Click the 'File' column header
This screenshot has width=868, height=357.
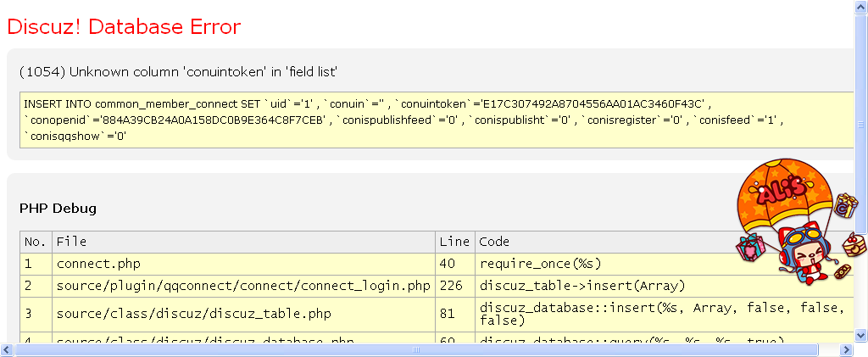coord(72,242)
